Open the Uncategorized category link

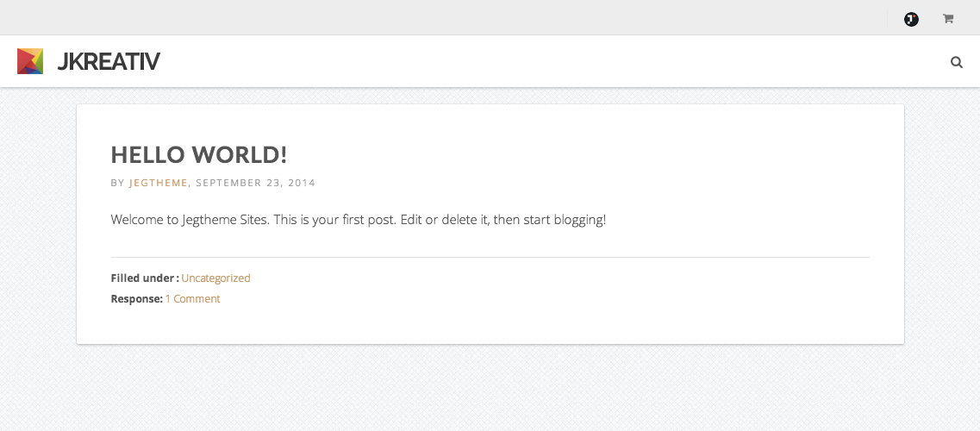[x=215, y=278]
